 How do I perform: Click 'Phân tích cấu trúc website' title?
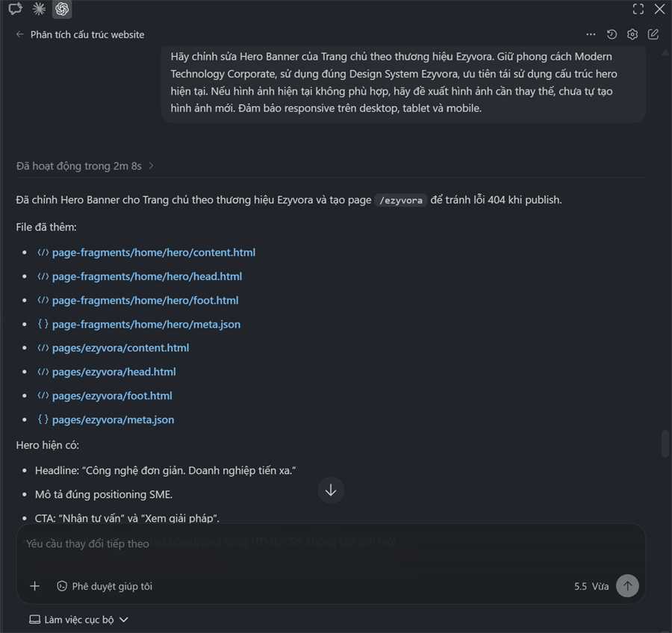tap(87, 35)
